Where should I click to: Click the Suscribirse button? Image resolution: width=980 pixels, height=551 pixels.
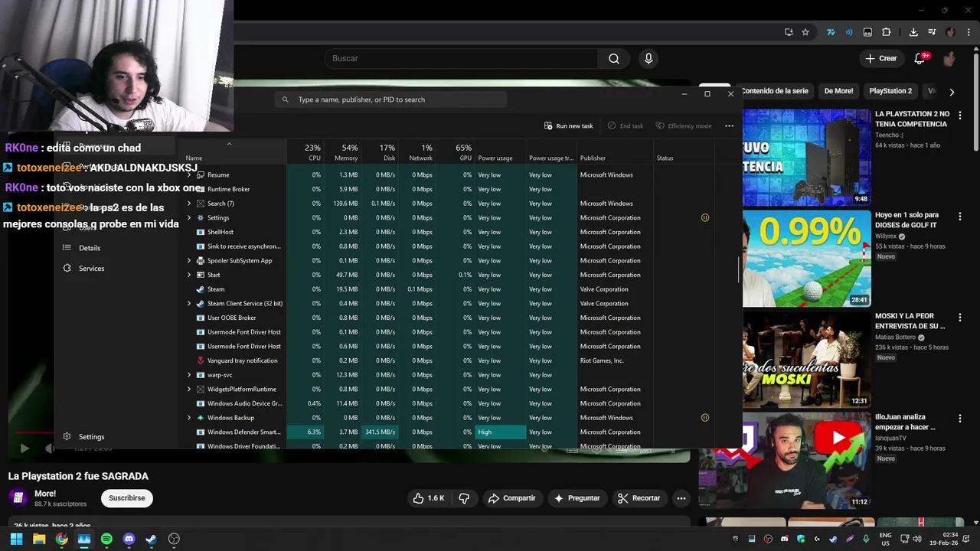[x=126, y=498]
